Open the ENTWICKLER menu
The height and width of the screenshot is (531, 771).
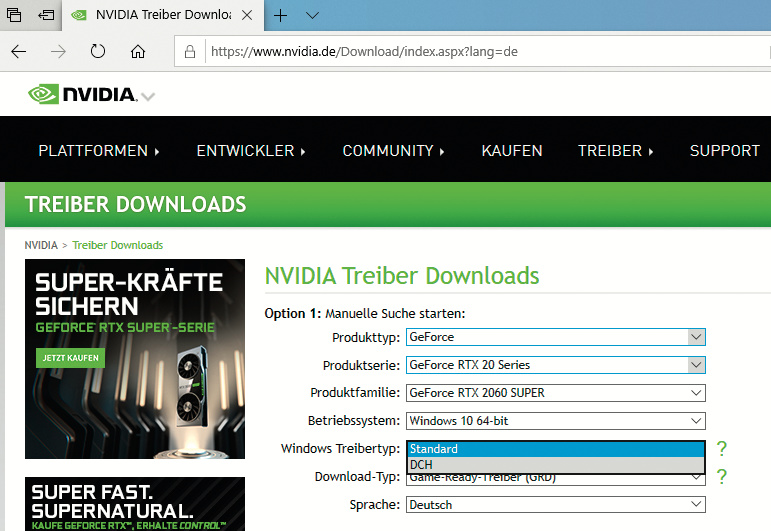click(x=251, y=150)
